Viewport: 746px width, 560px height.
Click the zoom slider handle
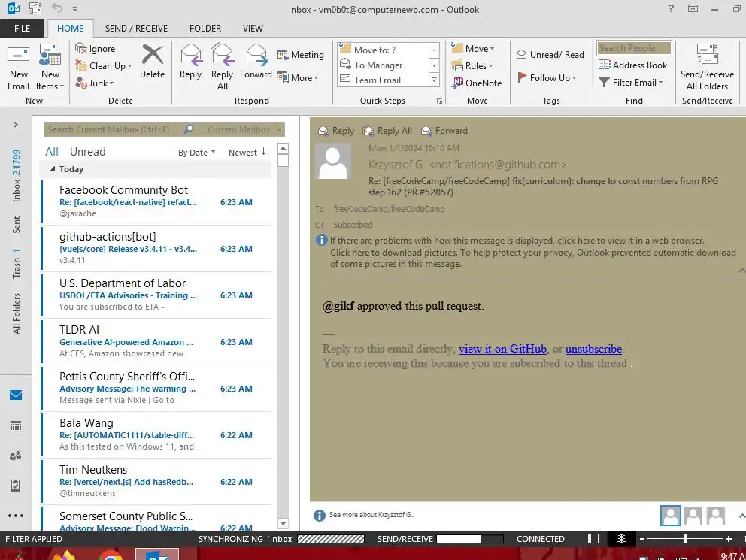coord(685,539)
